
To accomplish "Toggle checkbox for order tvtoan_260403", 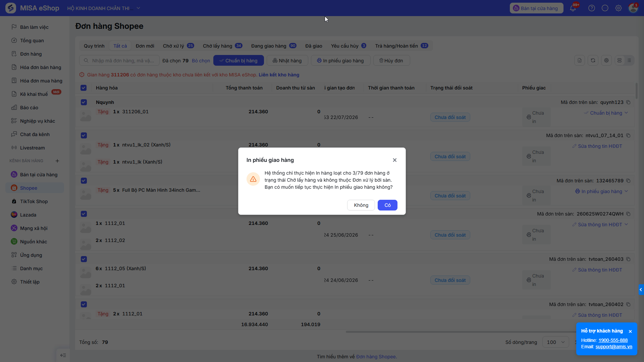I will click(x=84, y=259).
